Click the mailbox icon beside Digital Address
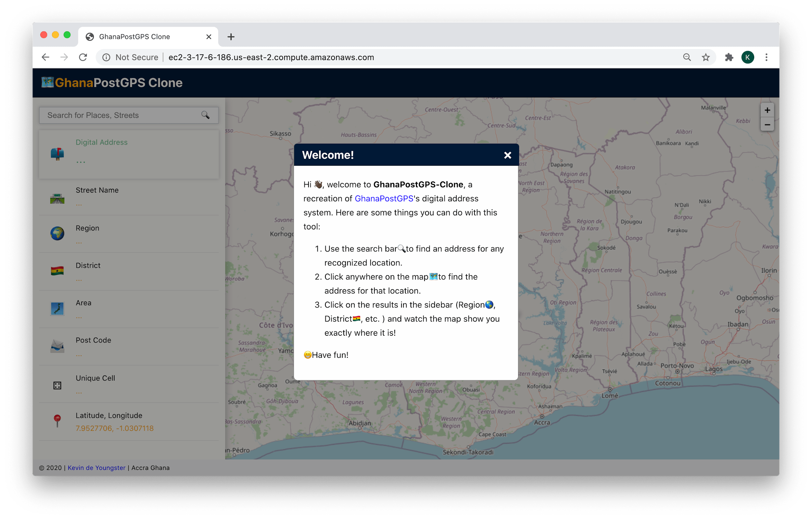 coord(57,154)
